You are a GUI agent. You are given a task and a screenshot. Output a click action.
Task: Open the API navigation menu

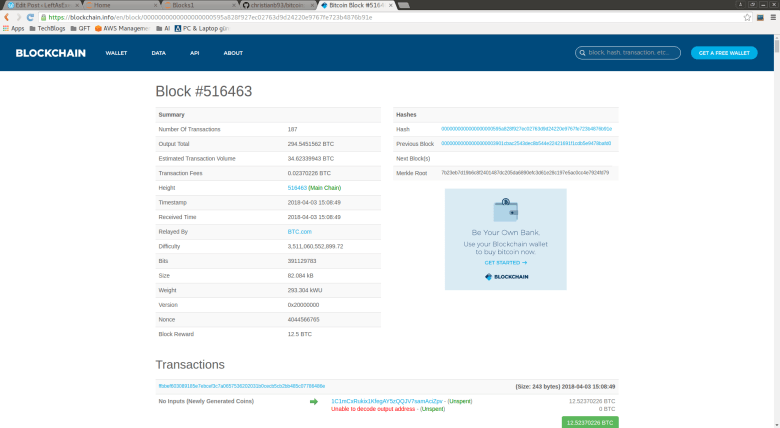pos(195,53)
